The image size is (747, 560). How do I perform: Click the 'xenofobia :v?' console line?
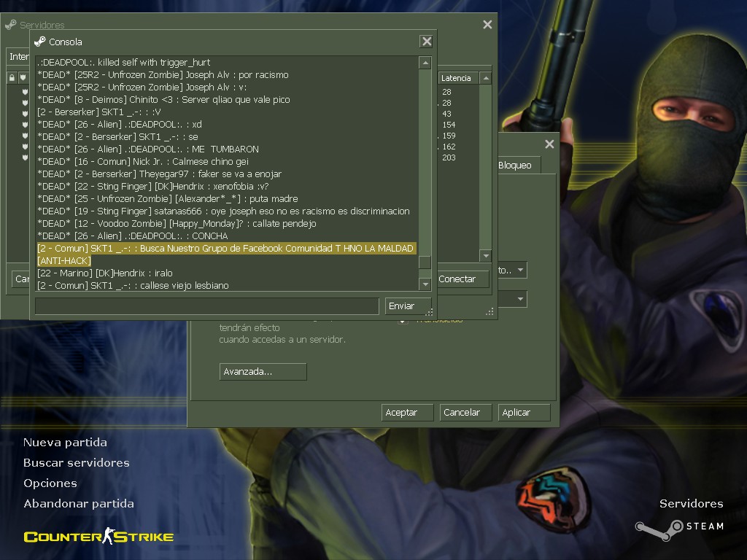(153, 186)
